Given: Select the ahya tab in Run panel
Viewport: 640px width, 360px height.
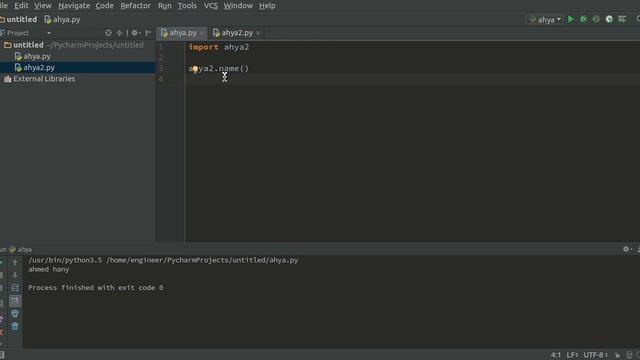Looking at the screenshot, I should pos(20,249).
